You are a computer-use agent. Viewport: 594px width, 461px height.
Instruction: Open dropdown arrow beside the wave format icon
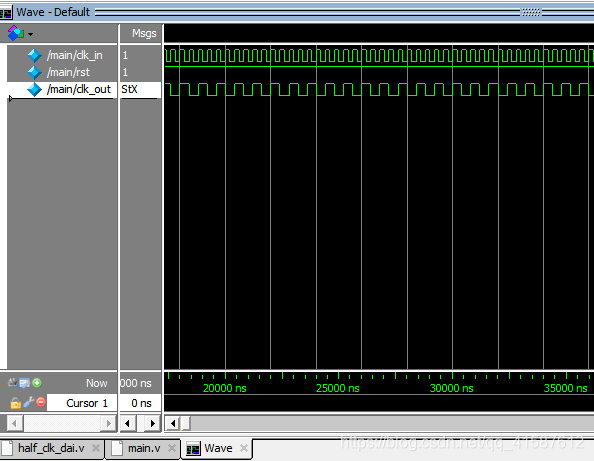tap(30, 34)
